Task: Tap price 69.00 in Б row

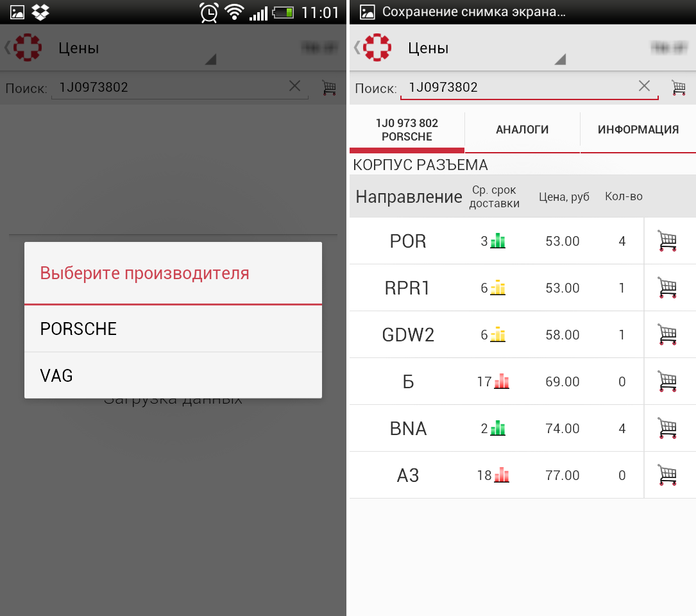Action: (x=563, y=382)
